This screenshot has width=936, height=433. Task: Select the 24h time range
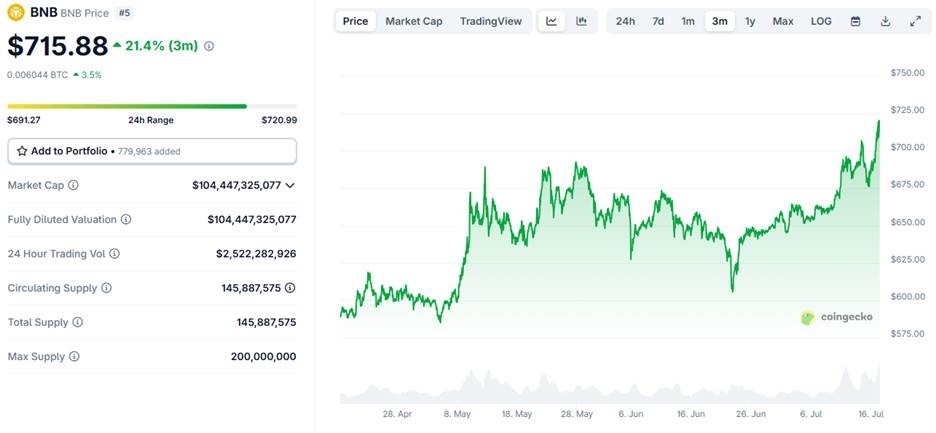pyautogui.click(x=625, y=21)
